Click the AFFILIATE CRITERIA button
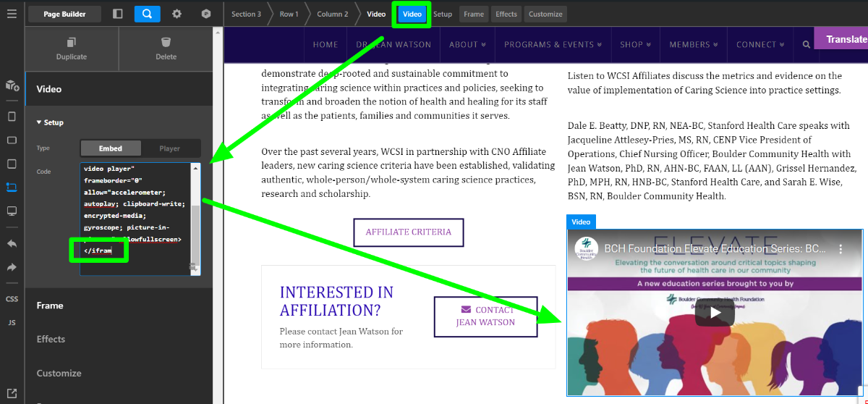 (408, 232)
